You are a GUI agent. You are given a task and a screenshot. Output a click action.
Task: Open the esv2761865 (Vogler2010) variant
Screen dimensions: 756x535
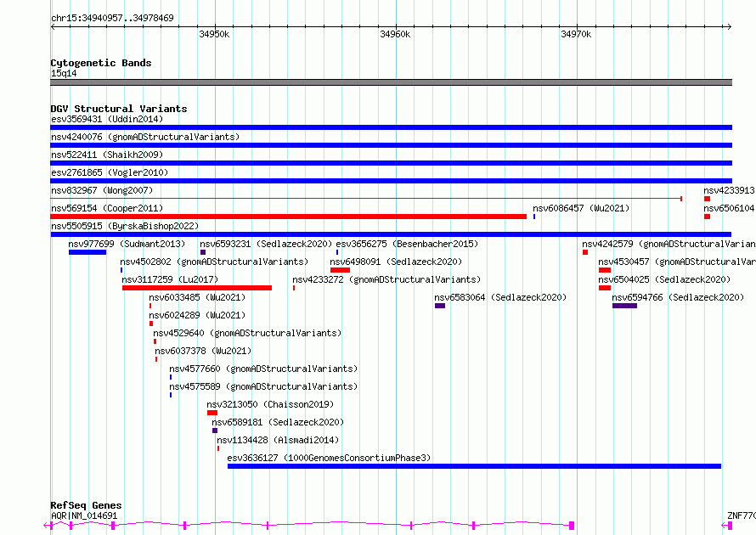(x=110, y=172)
